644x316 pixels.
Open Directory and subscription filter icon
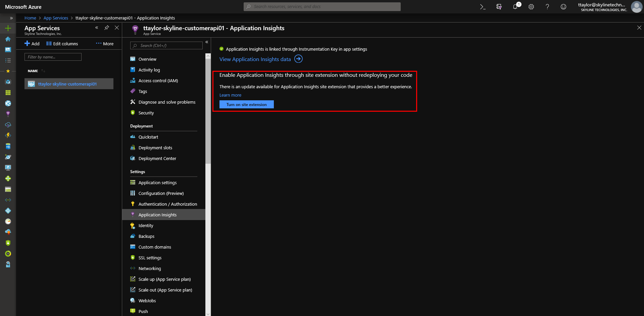click(499, 7)
